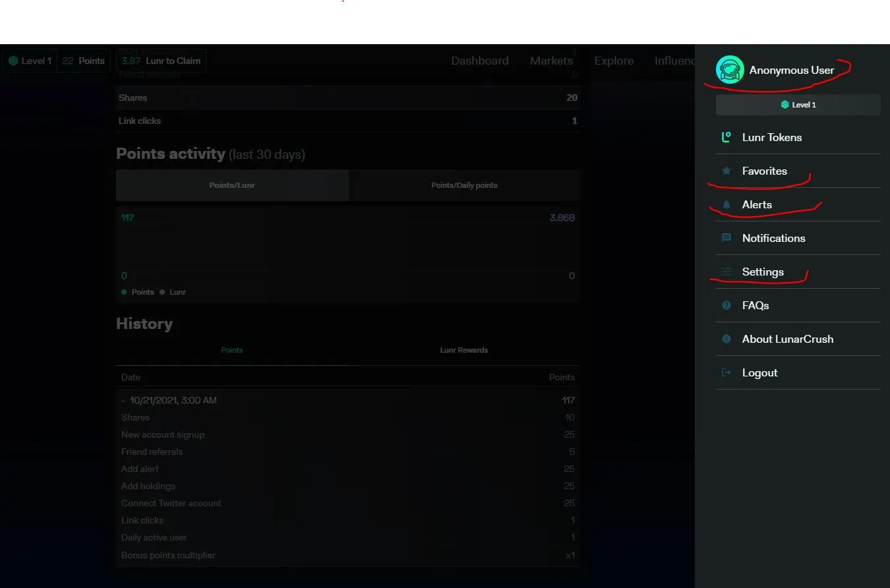Click Daily active user history entry
Image resolution: width=890 pixels, height=588 pixels.
(348, 537)
